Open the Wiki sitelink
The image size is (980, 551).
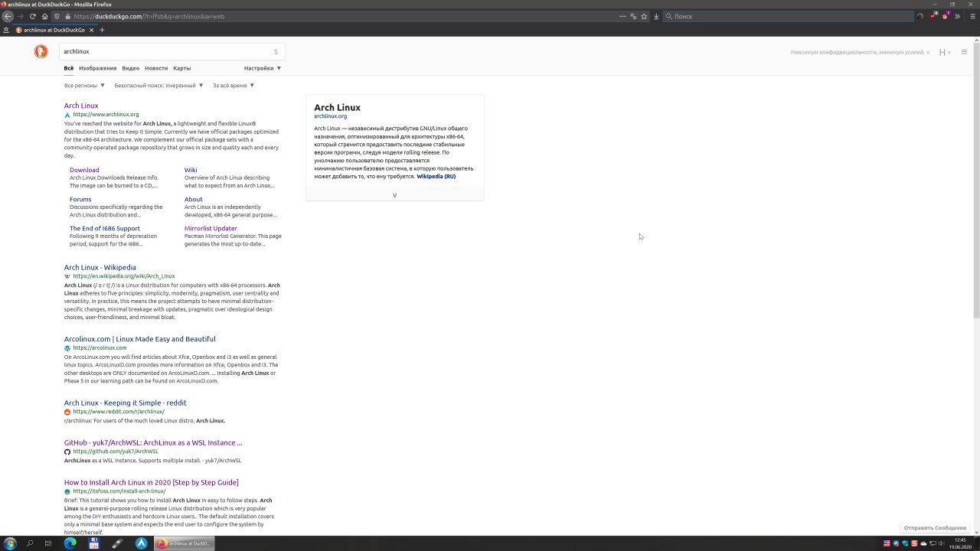pyautogui.click(x=191, y=170)
